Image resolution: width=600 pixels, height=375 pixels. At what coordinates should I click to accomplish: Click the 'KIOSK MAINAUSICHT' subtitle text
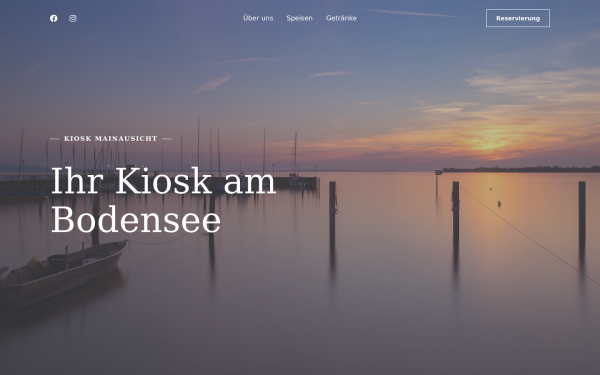[111, 139]
